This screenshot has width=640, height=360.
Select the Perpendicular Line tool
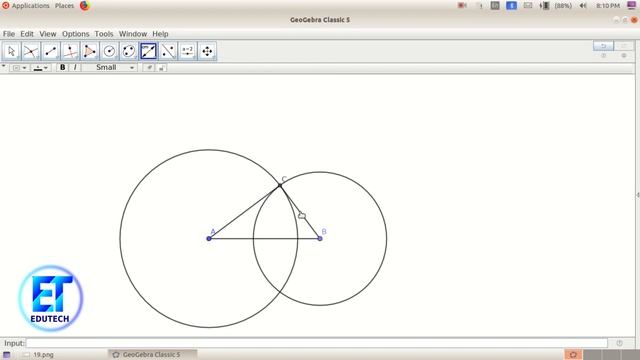tap(70, 51)
